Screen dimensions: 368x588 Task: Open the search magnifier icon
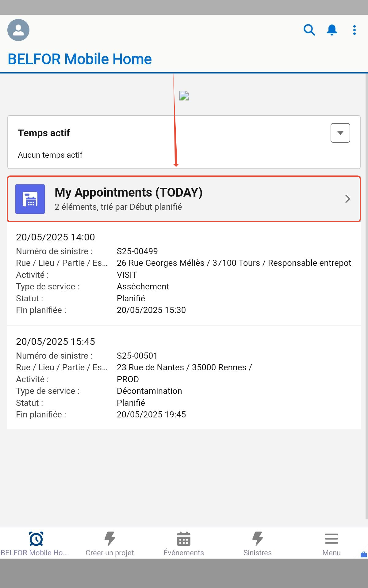click(309, 30)
